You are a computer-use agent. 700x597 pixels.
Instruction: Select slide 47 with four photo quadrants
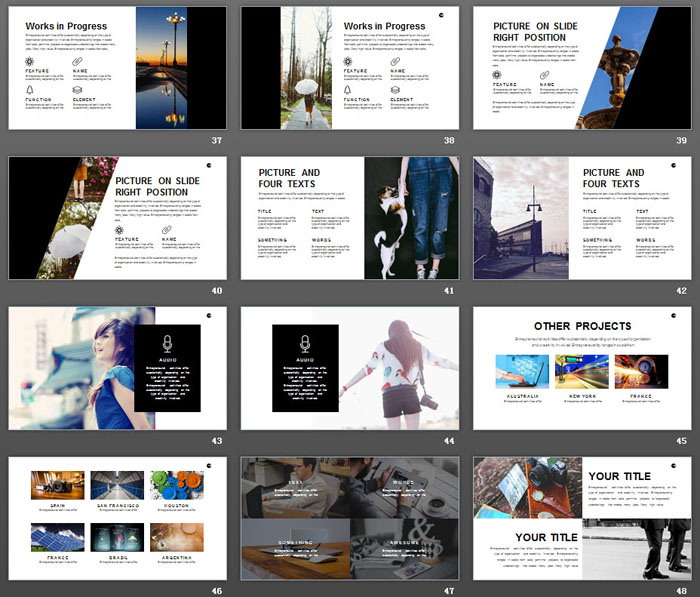coord(350,518)
